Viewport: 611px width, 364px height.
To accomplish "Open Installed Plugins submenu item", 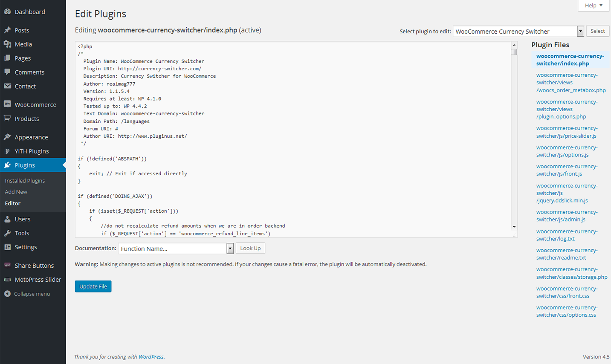I will 25,181.
